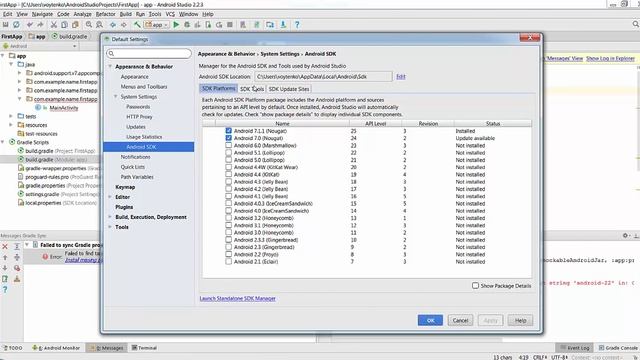
Task: Open Android Monitor tool window
Action: [56, 348]
